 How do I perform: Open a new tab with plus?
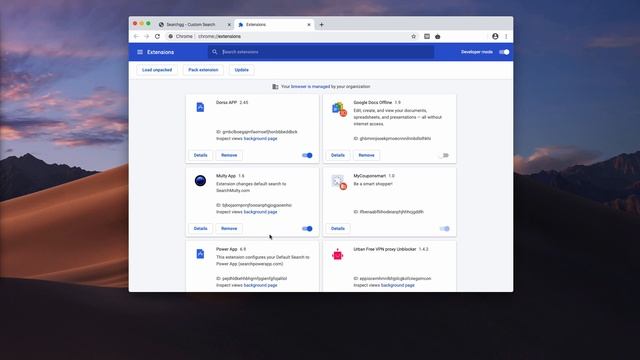[x=322, y=24]
